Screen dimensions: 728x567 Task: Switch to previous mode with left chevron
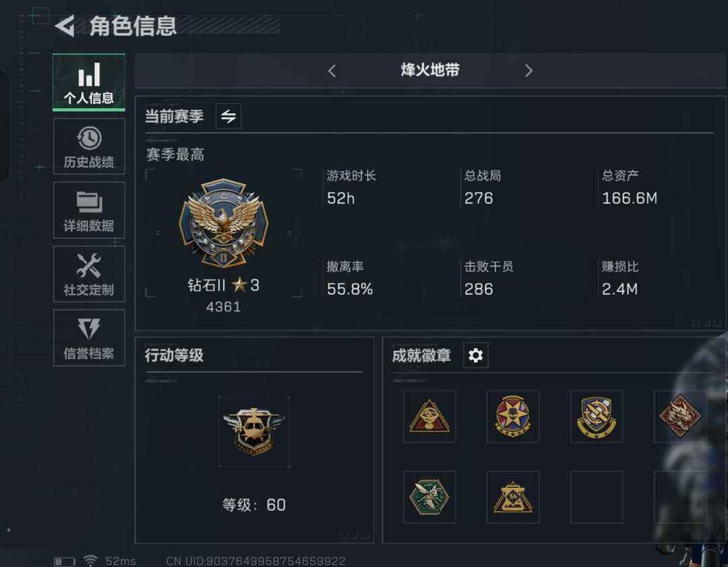(332, 71)
